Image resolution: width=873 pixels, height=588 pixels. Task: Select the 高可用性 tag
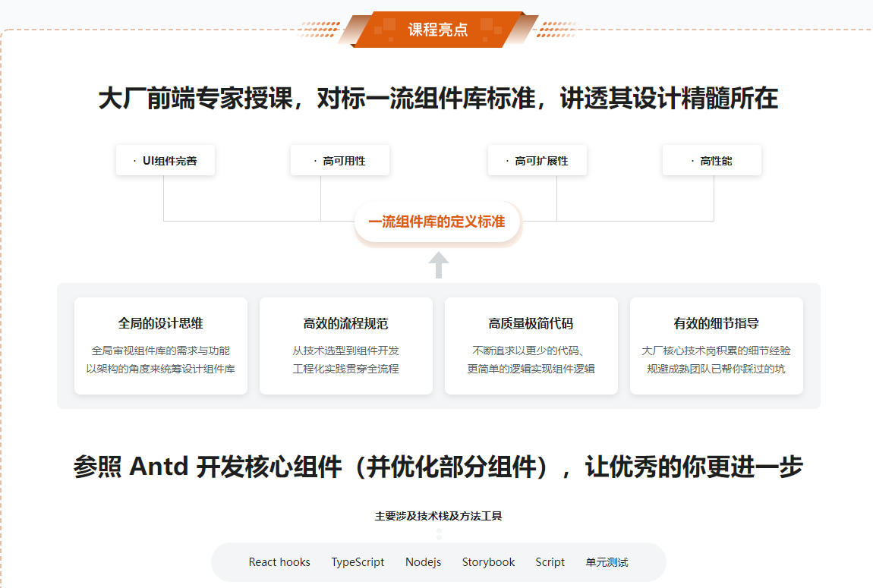tap(340, 161)
